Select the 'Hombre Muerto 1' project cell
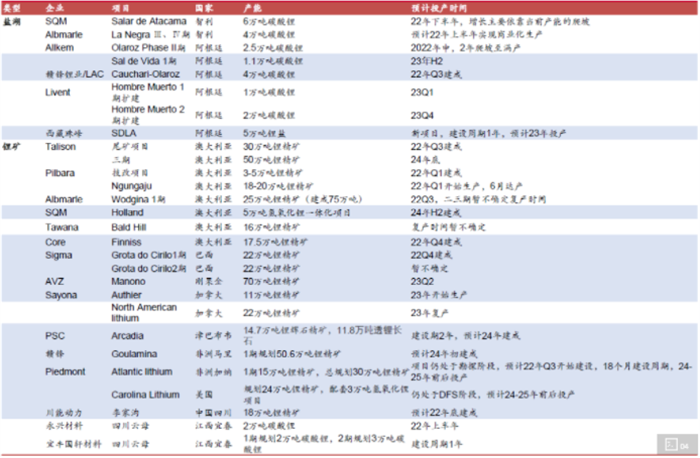The image size is (700, 458). pos(148,92)
